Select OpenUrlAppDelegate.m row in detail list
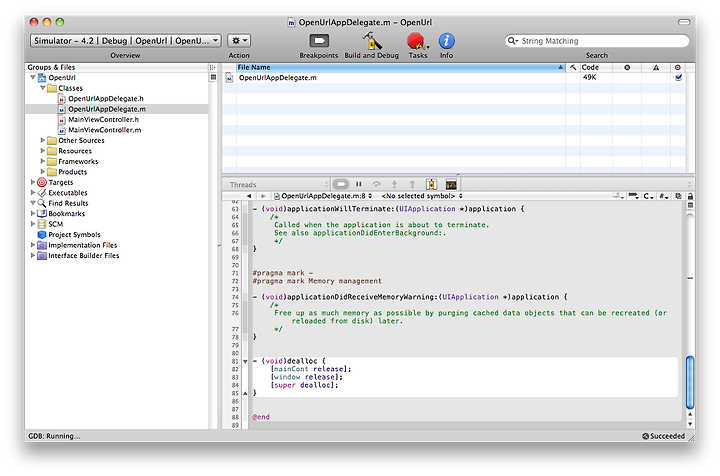Viewport: 720px width, 476px height. point(454,78)
